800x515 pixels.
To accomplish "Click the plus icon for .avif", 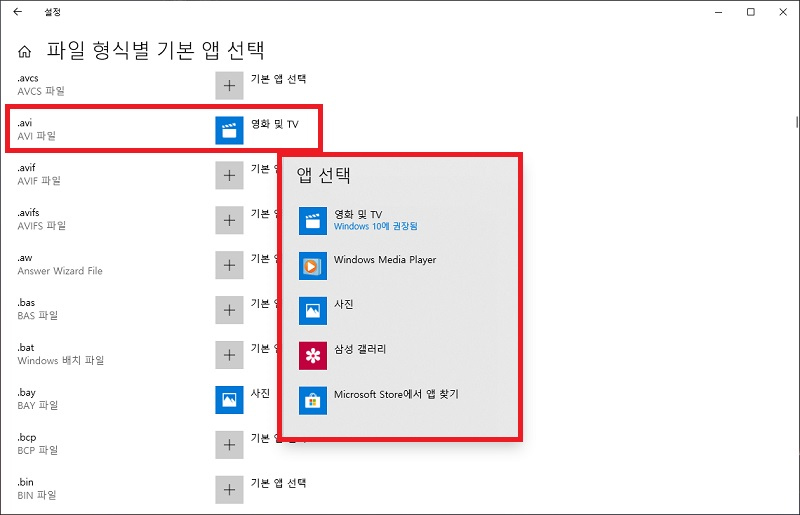I will (229, 175).
